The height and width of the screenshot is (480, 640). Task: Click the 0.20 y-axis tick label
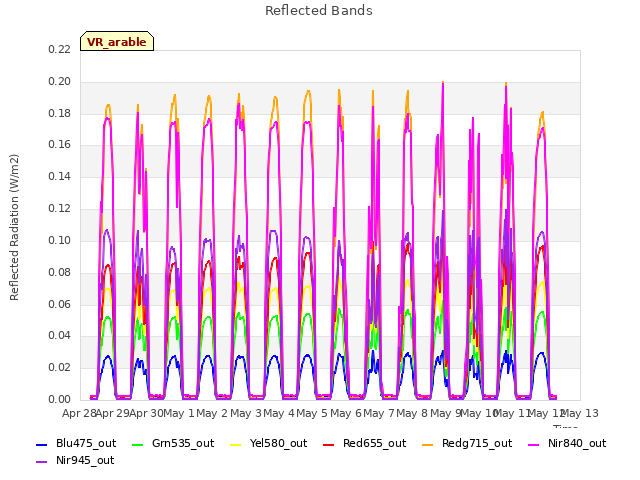(x=59, y=81)
